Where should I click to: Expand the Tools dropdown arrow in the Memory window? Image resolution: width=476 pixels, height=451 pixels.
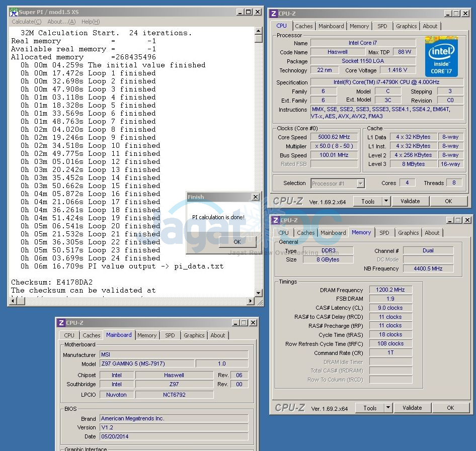click(388, 408)
